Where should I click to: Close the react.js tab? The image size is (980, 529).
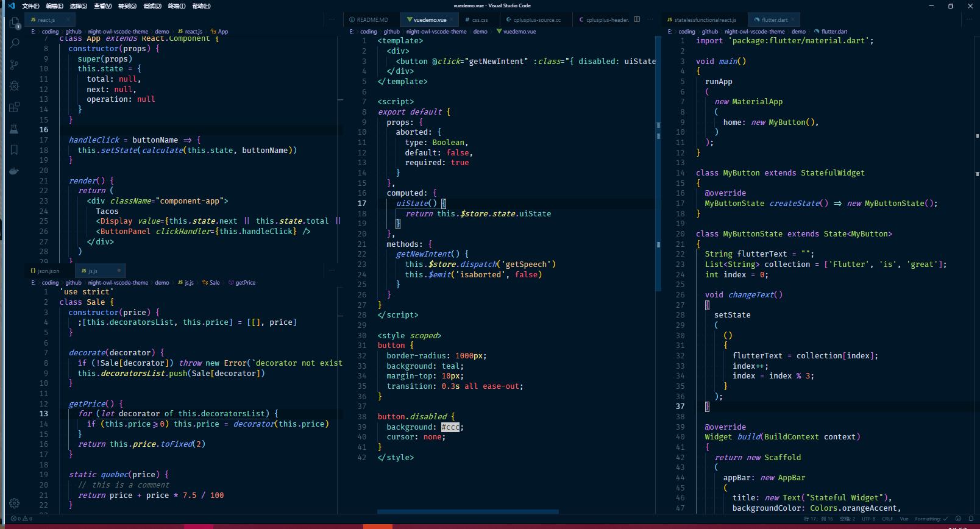[67, 20]
